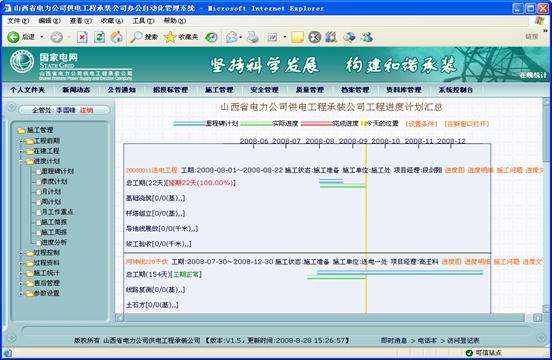Screen dimensions: 552x360
Task: Print the page with the printer icon
Action: (x=252, y=37)
